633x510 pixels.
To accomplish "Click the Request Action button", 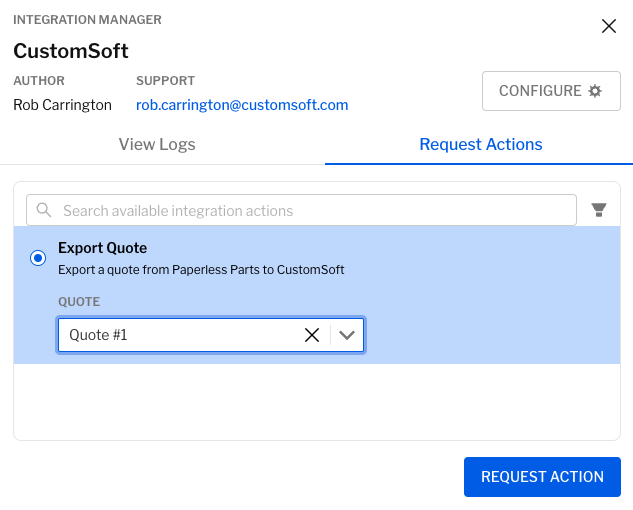I will tap(542, 477).
